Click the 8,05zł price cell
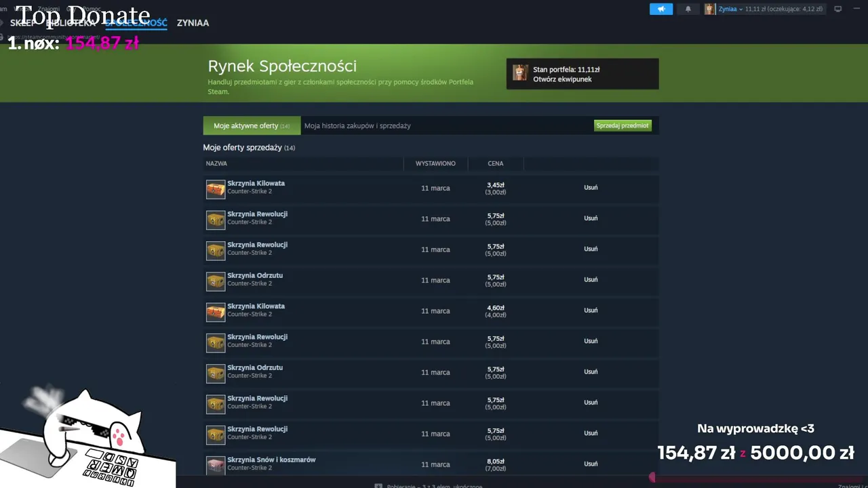The width and height of the screenshot is (868, 488). pyautogui.click(x=496, y=464)
